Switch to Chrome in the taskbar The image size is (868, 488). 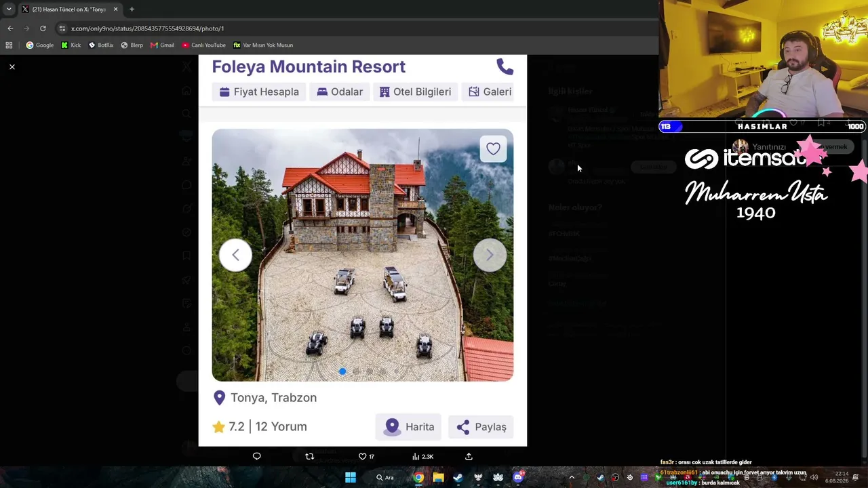[418, 478]
